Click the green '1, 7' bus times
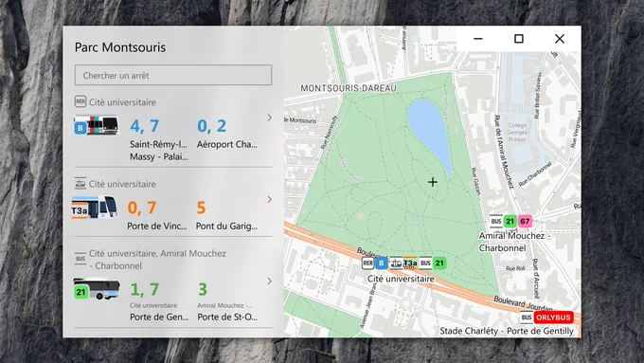The image size is (644, 363). [x=145, y=289]
